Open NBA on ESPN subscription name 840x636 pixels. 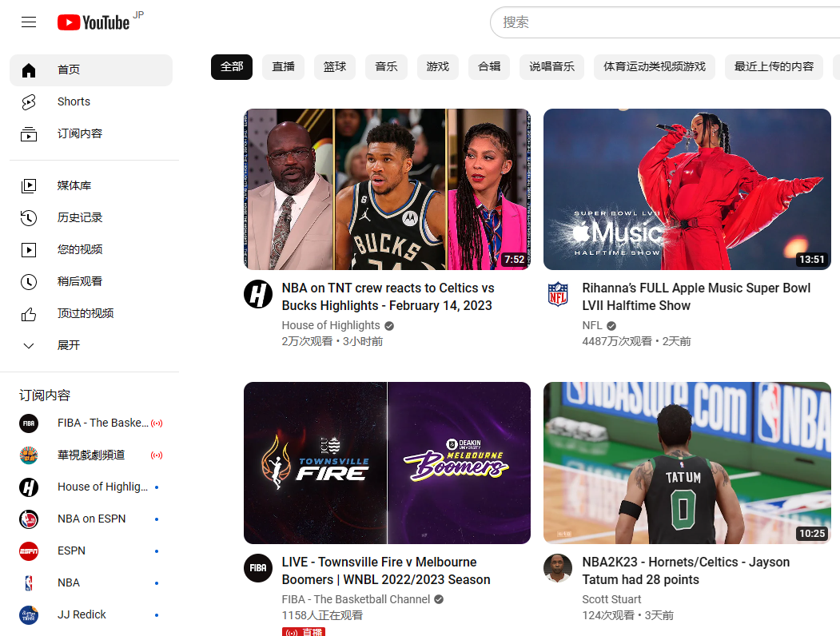click(x=92, y=519)
